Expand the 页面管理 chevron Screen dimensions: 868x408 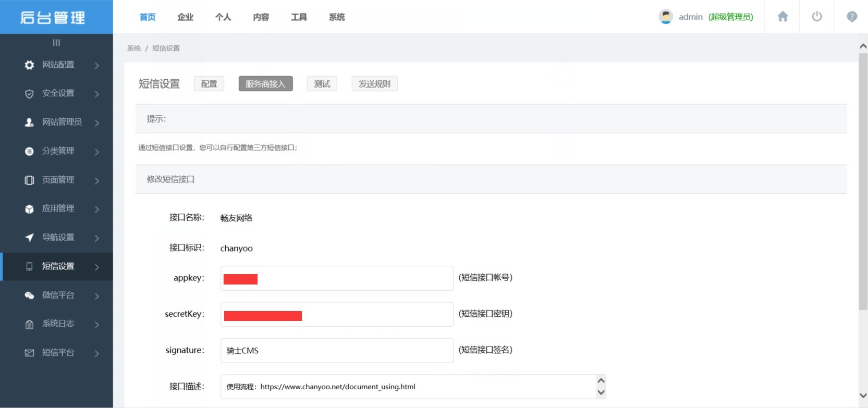click(x=97, y=180)
